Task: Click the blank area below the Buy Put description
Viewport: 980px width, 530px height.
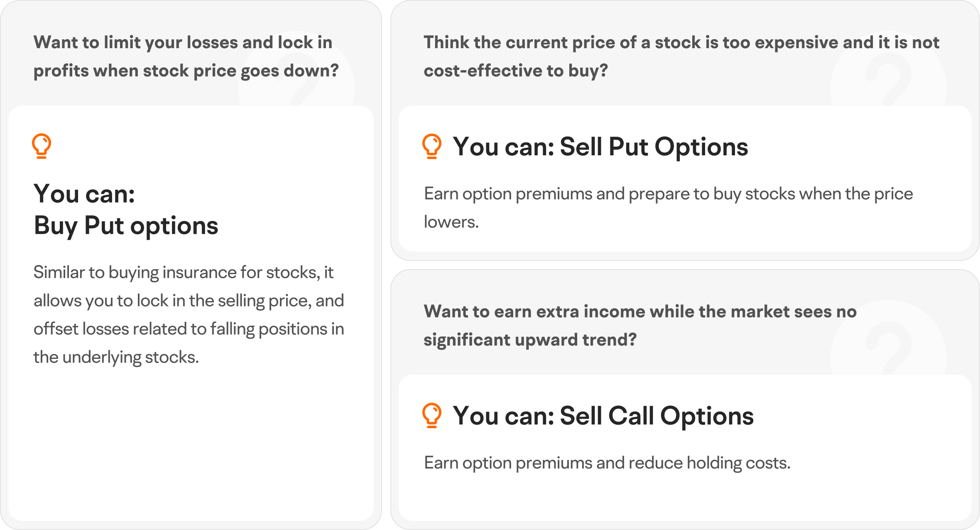Action: tap(191, 440)
